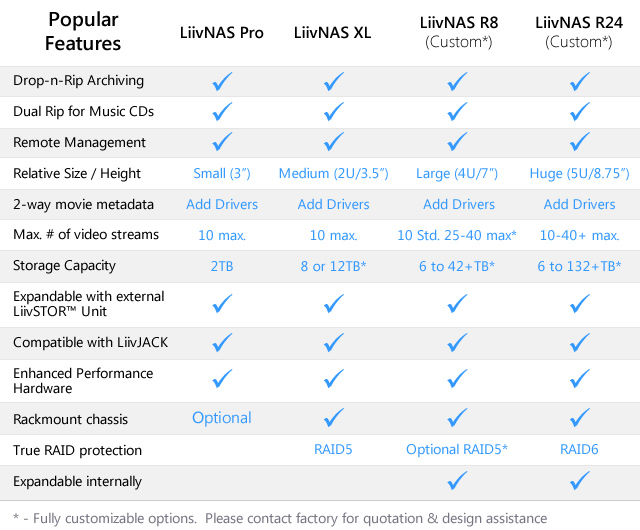Click the Optional rackmount link
The image size is (640, 530).
tap(222, 418)
